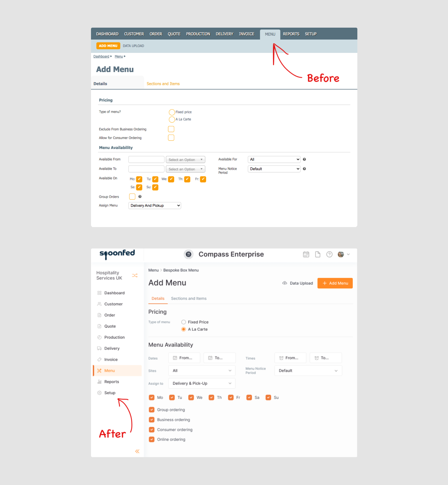The height and width of the screenshot is (485, 448).
Task: Open the Sites dropdown showing All
Action: [202, 370]
